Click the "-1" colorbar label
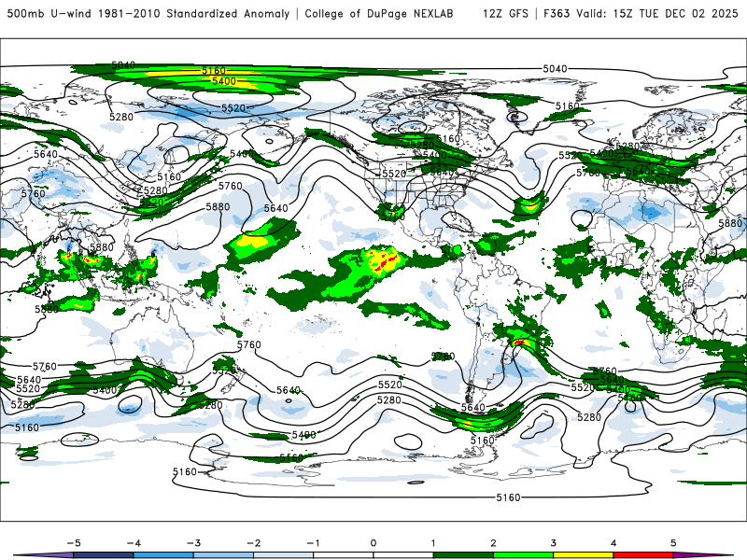The width and height of the screenshot is (747, 560). click(x=313, y=543)
